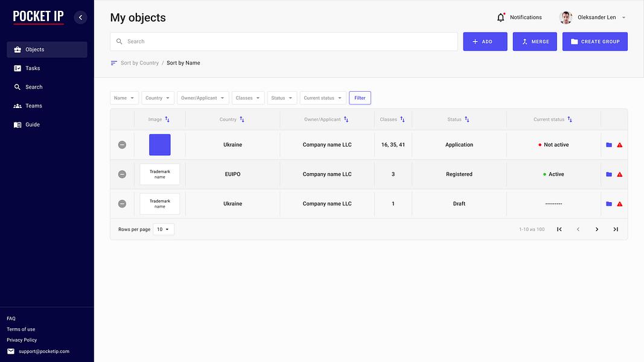644x362 pixels.
Task: Go to the next page of results
Action: click(x=597, y=229)
